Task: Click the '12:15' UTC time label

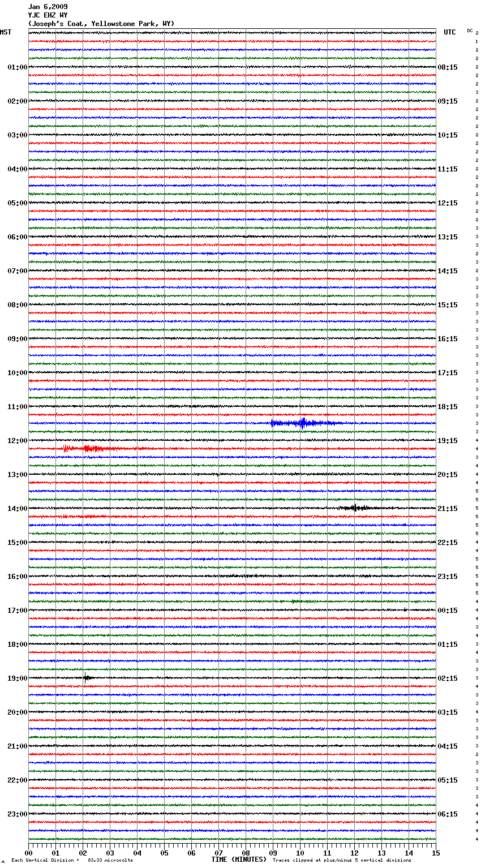Action: click(448, 203)
